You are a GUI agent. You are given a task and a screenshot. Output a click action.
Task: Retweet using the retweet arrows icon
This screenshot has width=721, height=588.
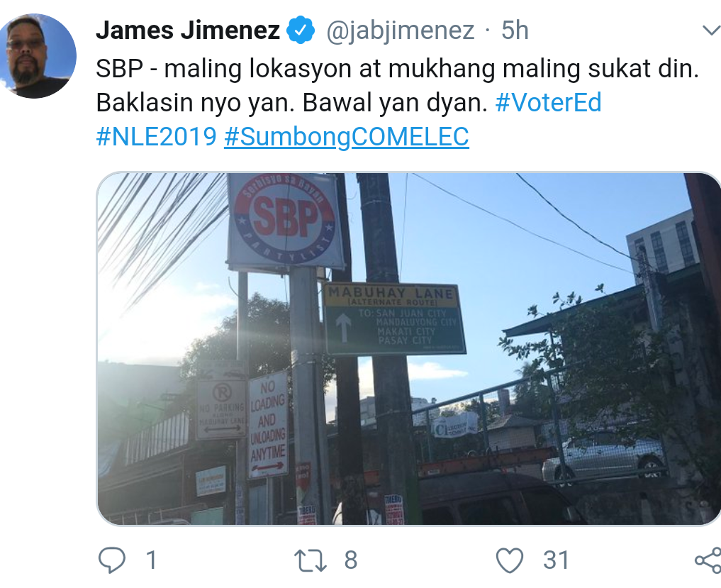[311, 560]
